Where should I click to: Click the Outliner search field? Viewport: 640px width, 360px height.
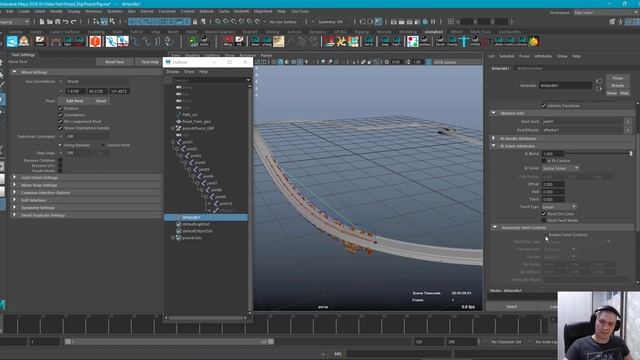[x=209, y=80]
